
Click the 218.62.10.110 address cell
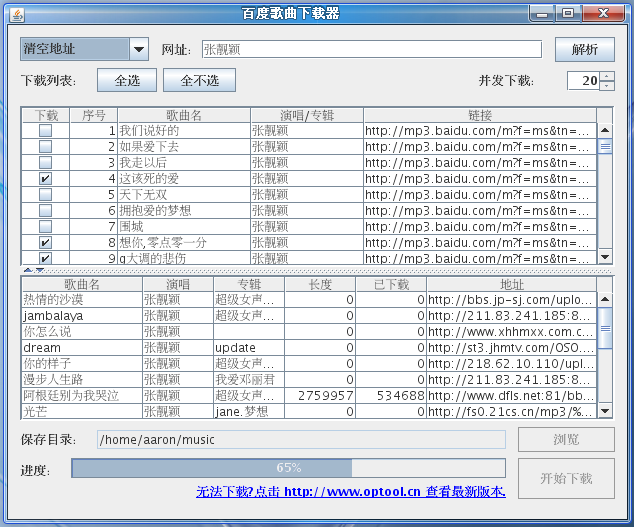point(511,364)
